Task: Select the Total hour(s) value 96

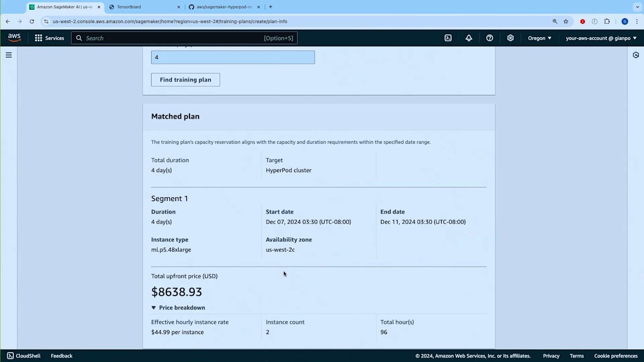Action: [384, 333]
